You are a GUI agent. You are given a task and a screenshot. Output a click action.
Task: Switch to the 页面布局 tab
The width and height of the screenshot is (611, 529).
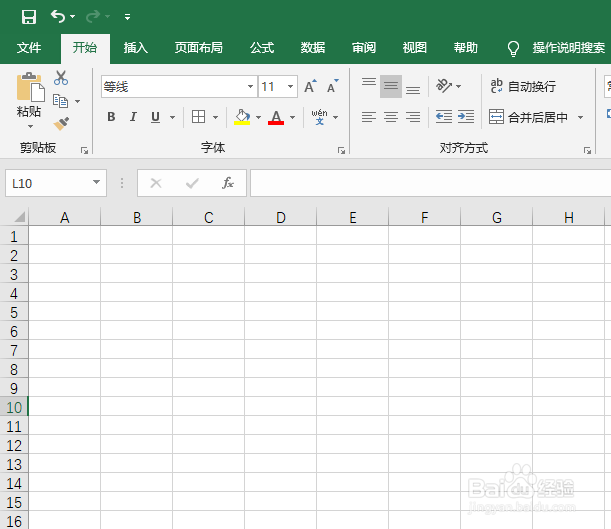199,48
